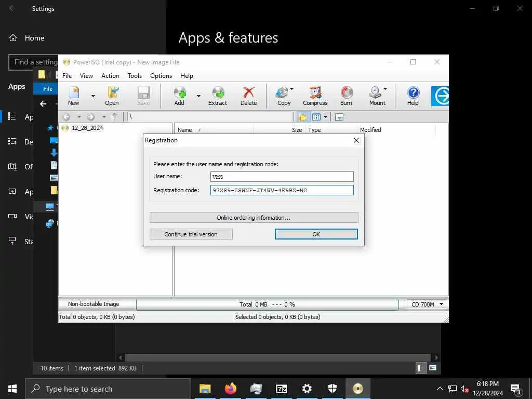Click the Burn toolbar icon
532x399 pixels.
346,96
